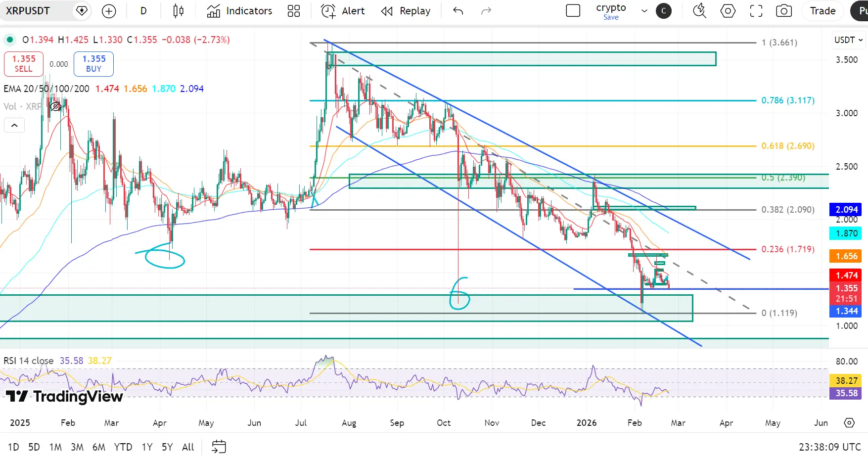Enter fullscreen chart mode
The height and width of the screenshot is (458, 868).
coord(756,11)
